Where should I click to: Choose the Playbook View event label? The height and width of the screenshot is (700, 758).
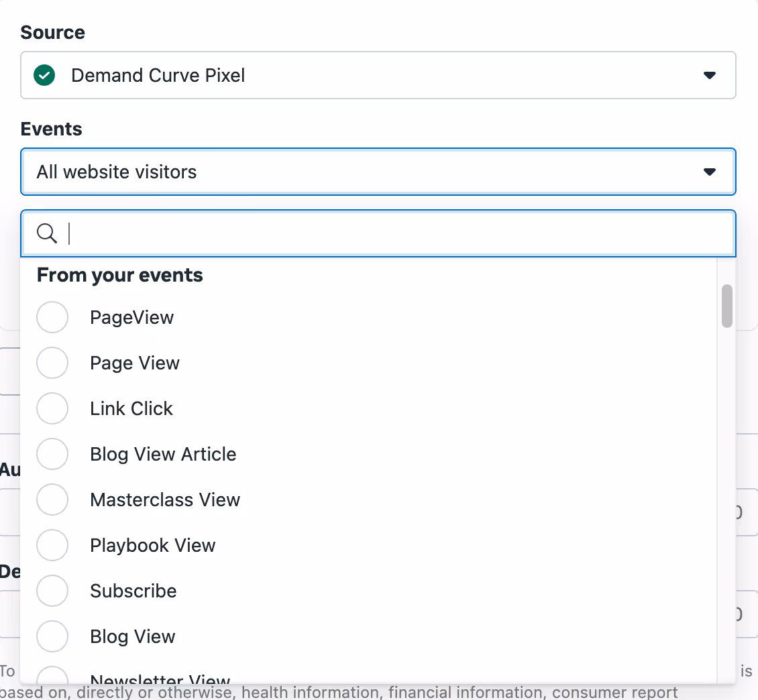pyautogui.click(x=153, y=545)
